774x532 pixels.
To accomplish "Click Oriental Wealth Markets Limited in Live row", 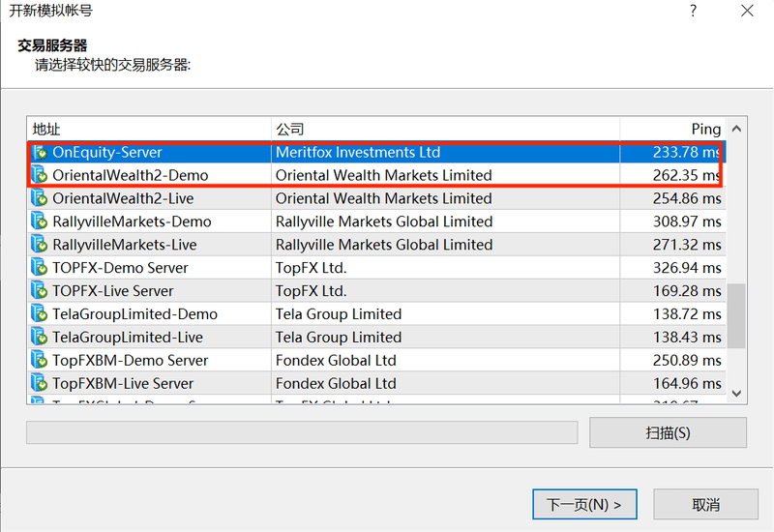I will pyautogui.click(x=383, y=198).
